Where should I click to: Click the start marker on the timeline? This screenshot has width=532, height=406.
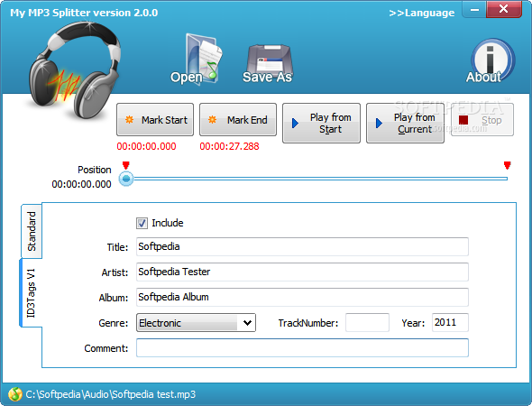(x=126, y=165)
